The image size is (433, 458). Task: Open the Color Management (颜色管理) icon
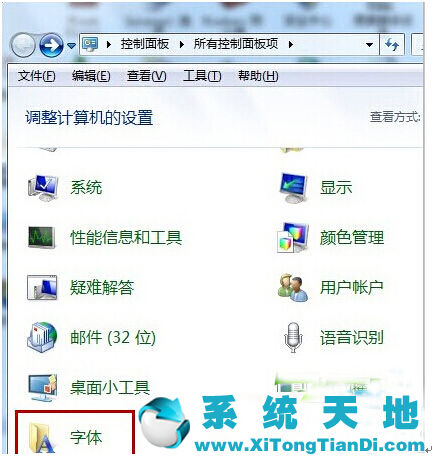[x=293, y=238]
